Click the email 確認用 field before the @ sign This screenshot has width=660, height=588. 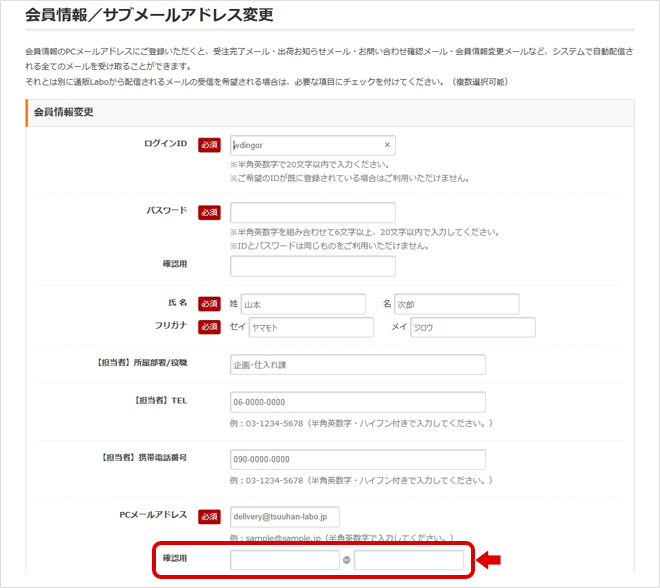(x=285, y=560)
